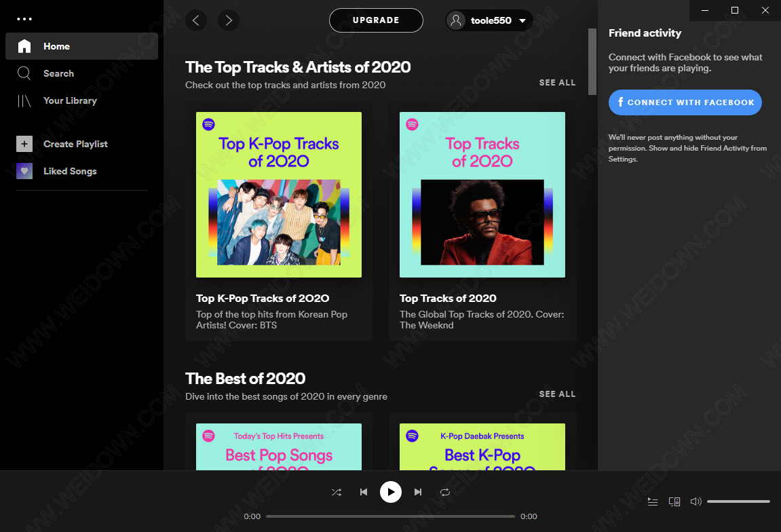Maximize the Spotify window
This screenshot has width=781, height=532.
[x=735, y=10]
